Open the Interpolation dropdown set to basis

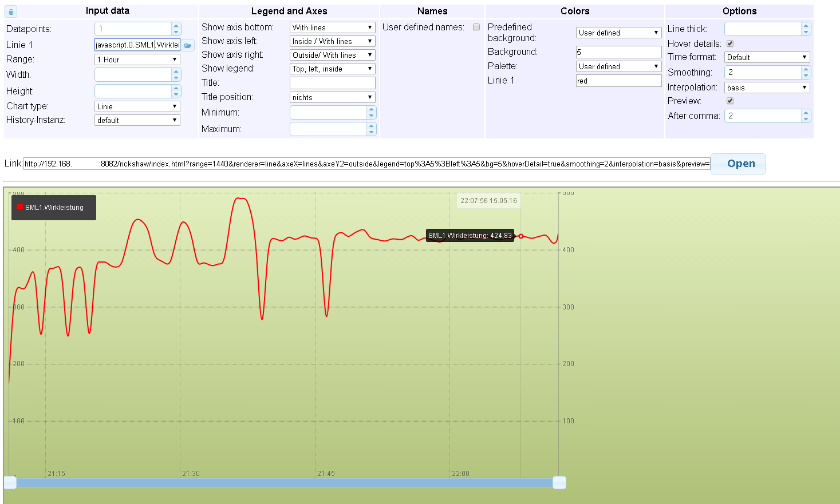coord(767,88)
